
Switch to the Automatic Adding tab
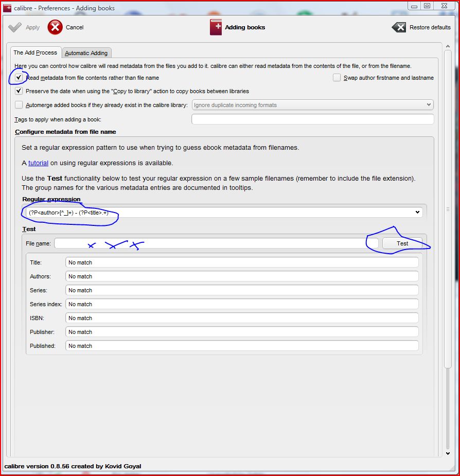[86, 53]
